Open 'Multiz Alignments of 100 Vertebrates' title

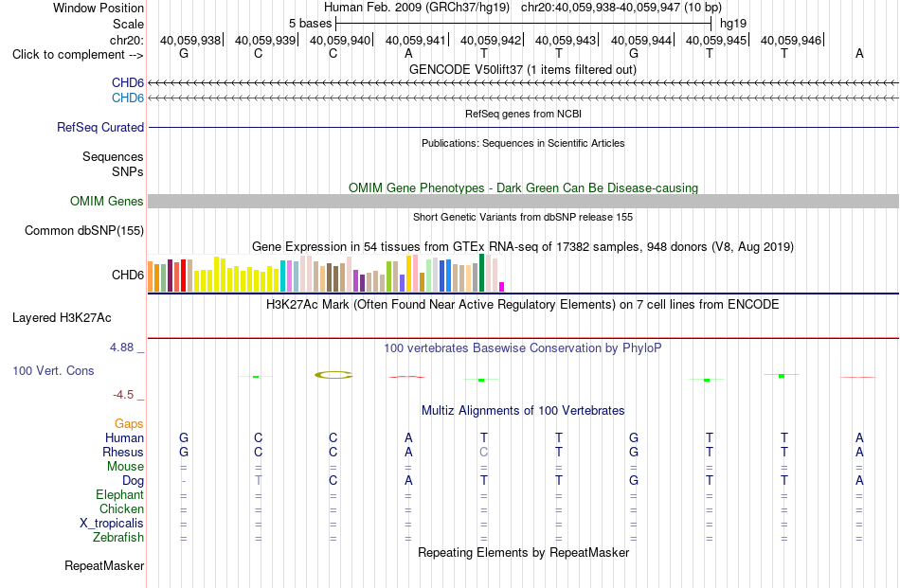[x=523, y=410]
